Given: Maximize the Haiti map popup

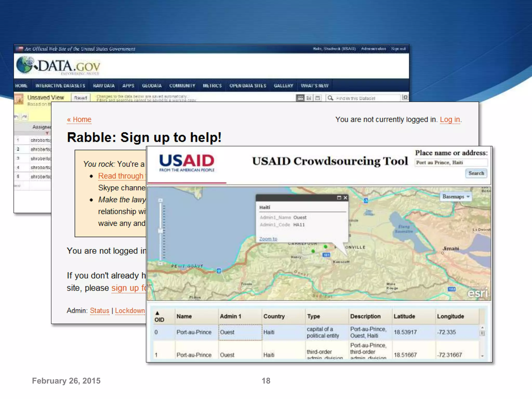Looking at the screenshot, I should 339,198.
